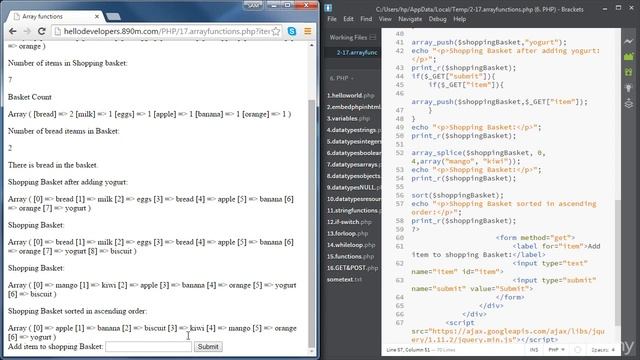Open the Help menu in Brackets

pyautogui.click(x=460, y=19)
